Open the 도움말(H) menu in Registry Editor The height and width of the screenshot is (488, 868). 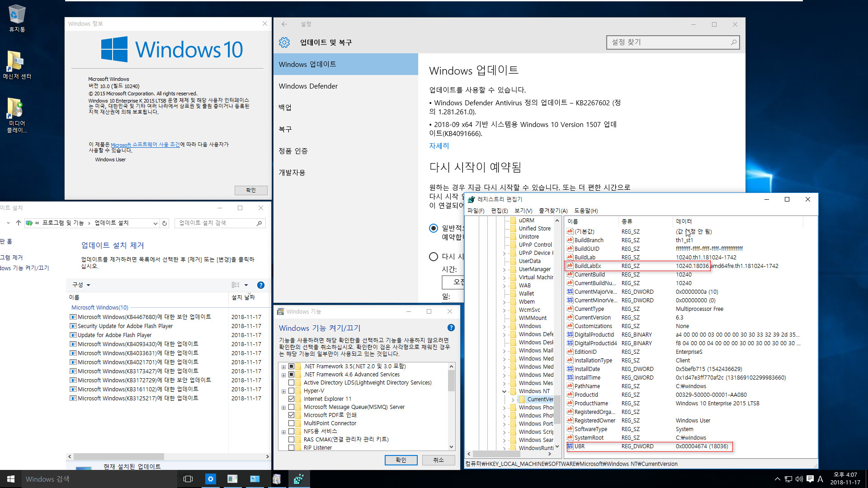click(586, 211)
